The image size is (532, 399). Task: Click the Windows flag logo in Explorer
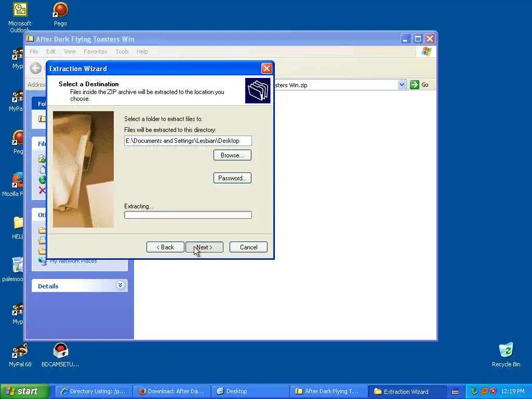(426, 51)
